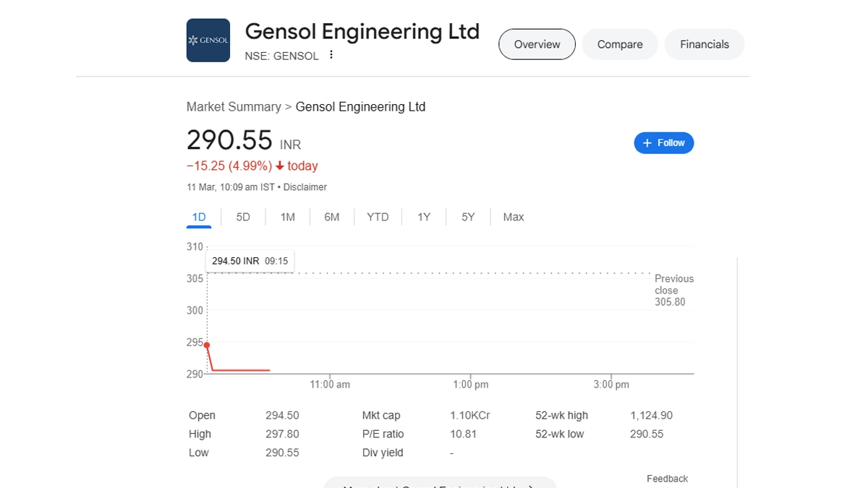Show the 1M chart range

tap(287, 217)
